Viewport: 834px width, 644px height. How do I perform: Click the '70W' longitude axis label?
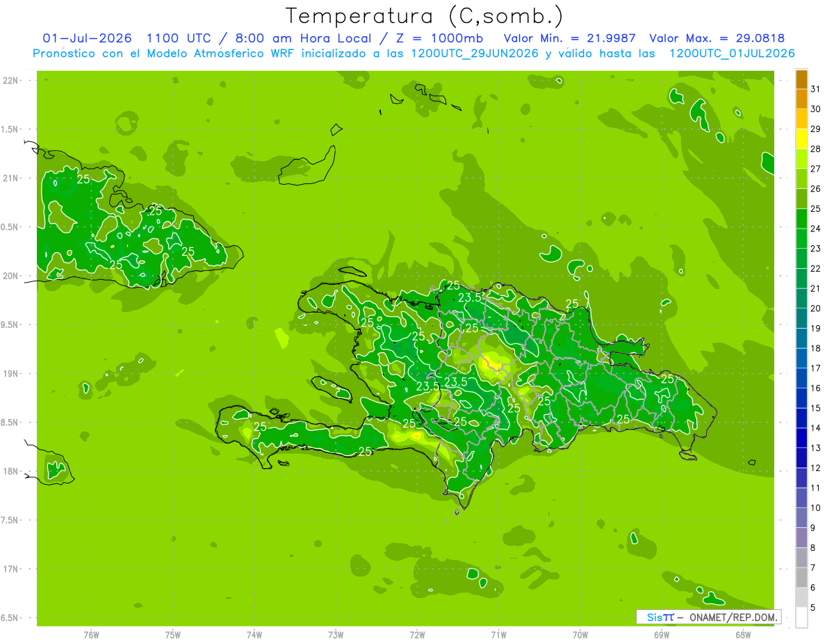580,634
